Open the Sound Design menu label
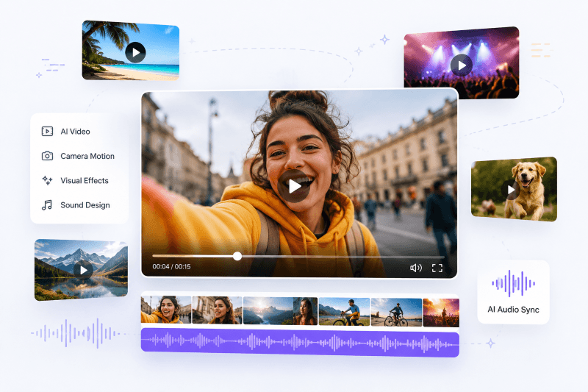The width and height of the screenshot is (588, 392). click(x=85, y=205)
